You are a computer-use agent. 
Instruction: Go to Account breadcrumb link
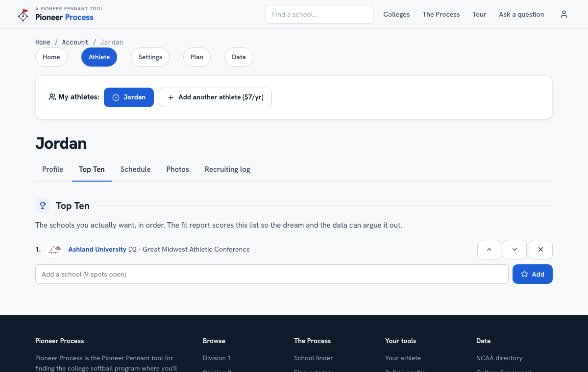pos(75,42)
